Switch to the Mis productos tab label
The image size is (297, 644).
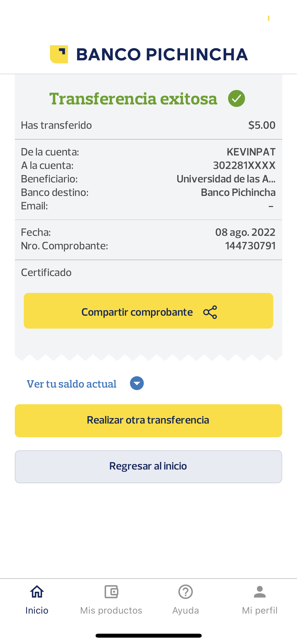click(111, 610)
